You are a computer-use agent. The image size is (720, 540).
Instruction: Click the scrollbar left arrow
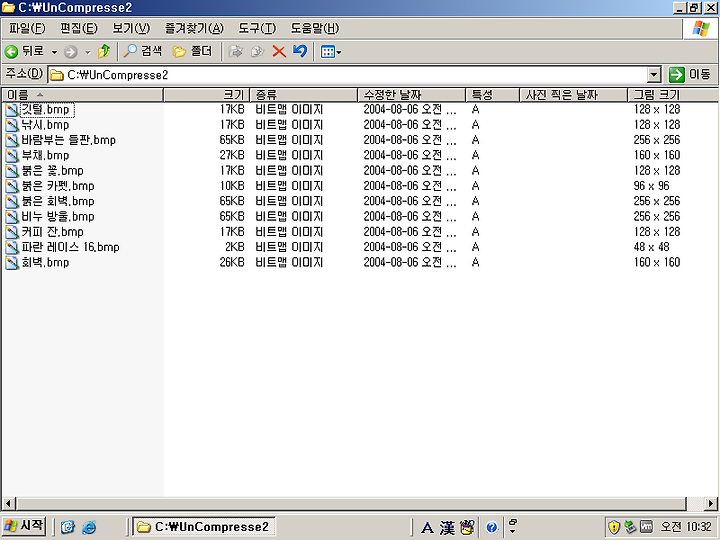8,503
